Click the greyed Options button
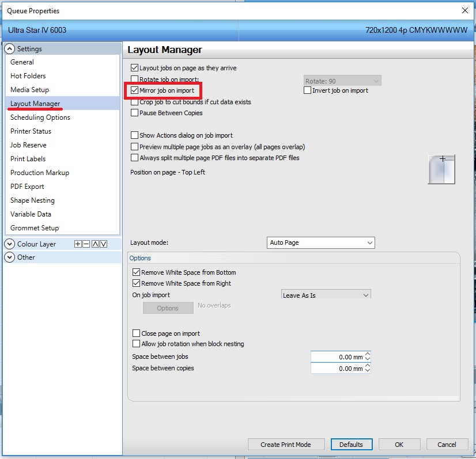The width and height of the screenshot is (476, 459). pyautogui.click(x=168, y=308)
